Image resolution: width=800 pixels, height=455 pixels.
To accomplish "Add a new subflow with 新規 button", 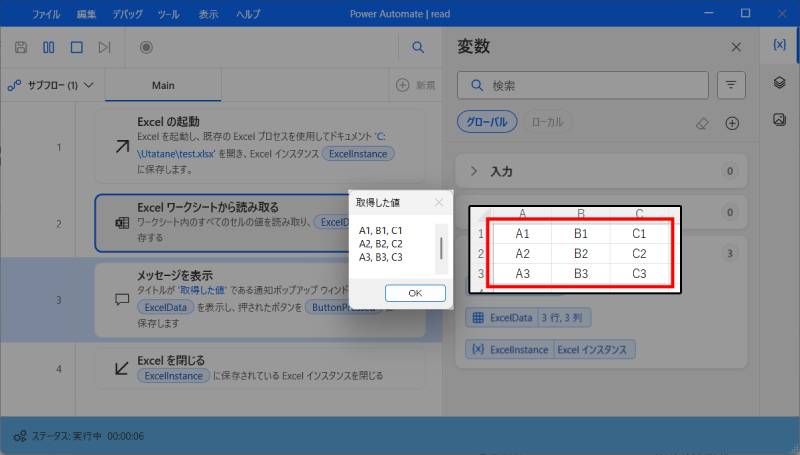I will pos(416,85).
